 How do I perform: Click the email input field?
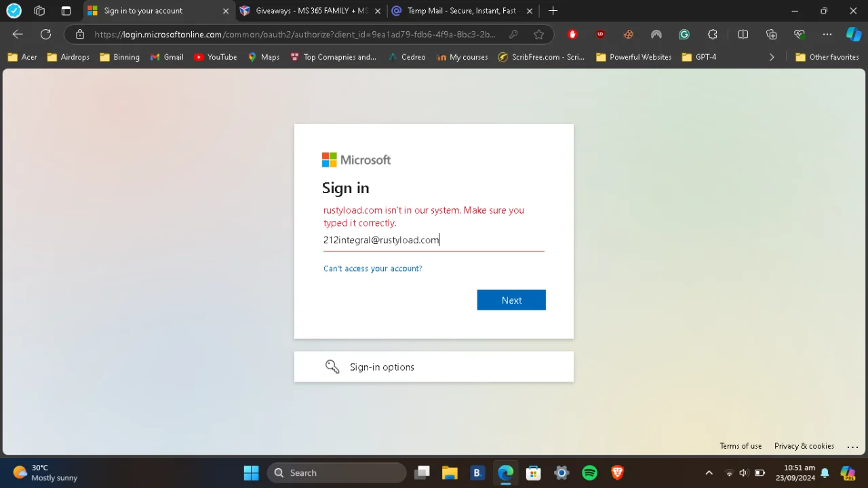pyautogui.click(x=433, y=240)
